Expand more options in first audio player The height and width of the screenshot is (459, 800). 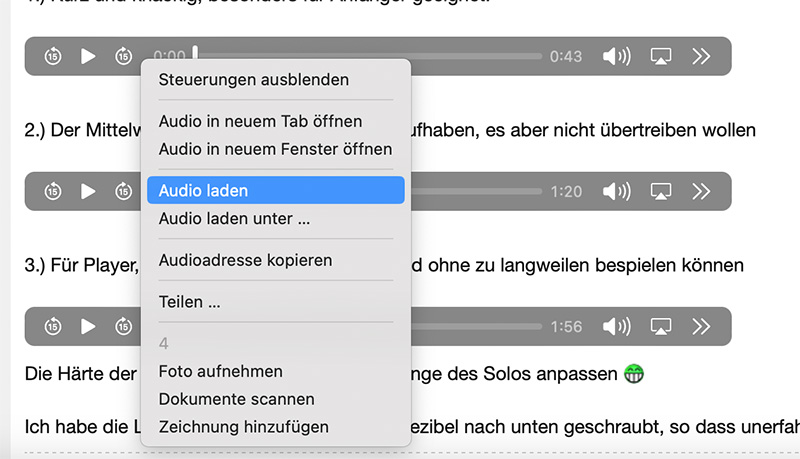(701, 56)
